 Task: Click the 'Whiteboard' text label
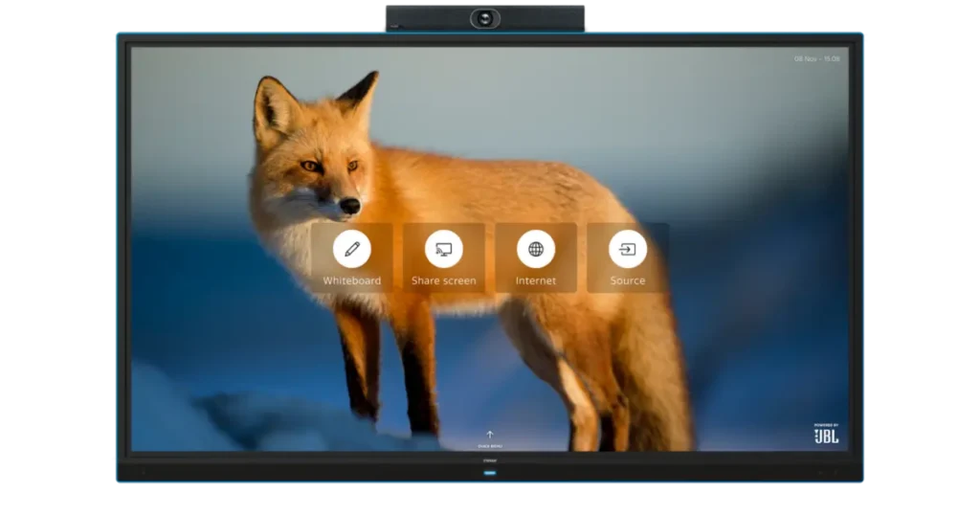coord(352,281)
